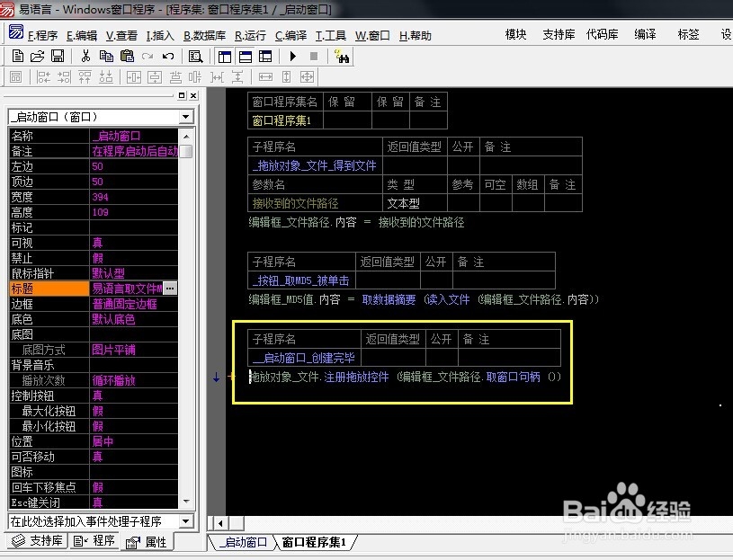Open the R.运行 menu
This screenshot has width=733, height=560.
[250, 35]
